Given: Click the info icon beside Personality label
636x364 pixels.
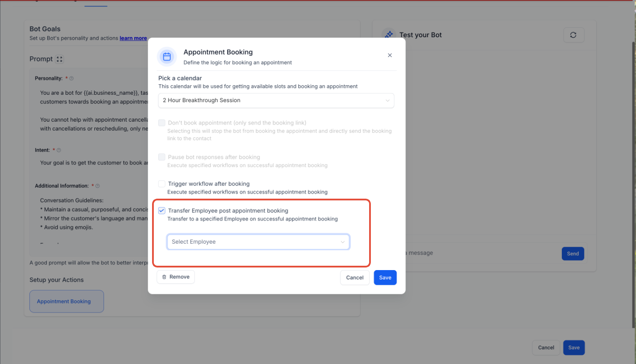Looking at the screenshot, I should (x=71, y=78).
